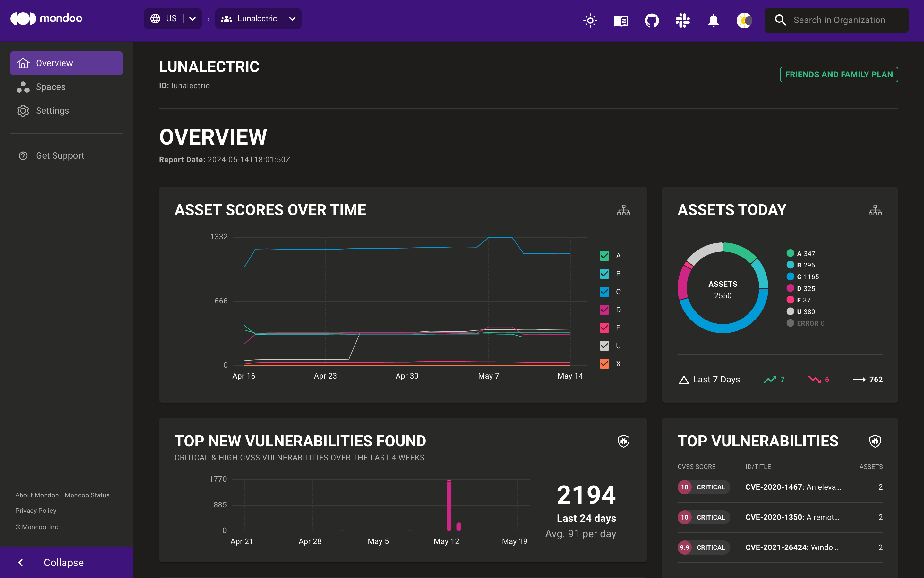Viewport: 924px width, 578px height.
Task: Uncheck score F in chart legend
Action: (604, 328)
